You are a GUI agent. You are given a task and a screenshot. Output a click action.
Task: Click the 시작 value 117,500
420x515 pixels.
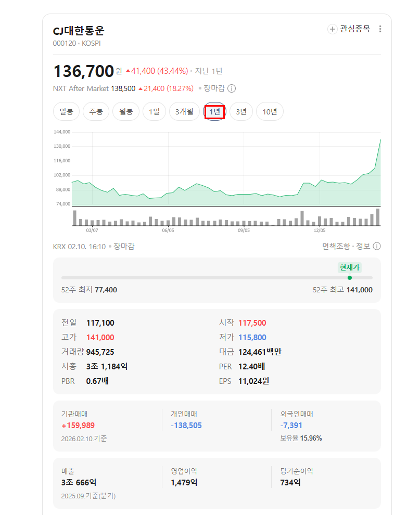[x=252, y=323]
